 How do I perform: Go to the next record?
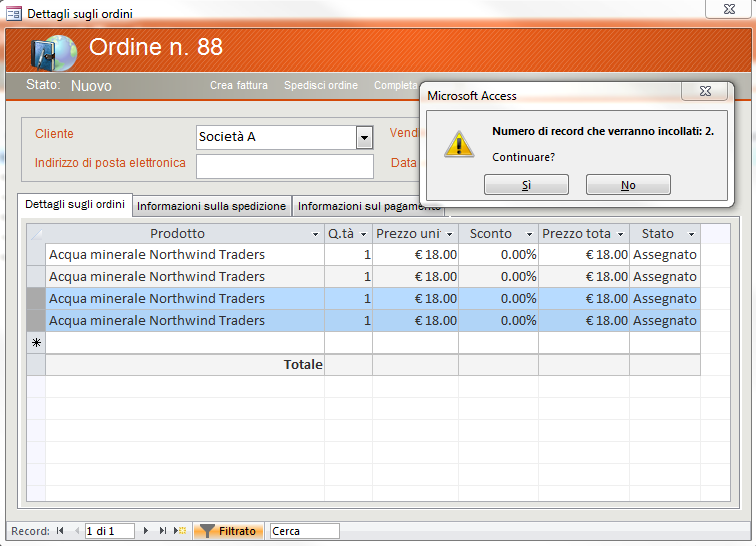pyautogui.click(x=146, y=531)
